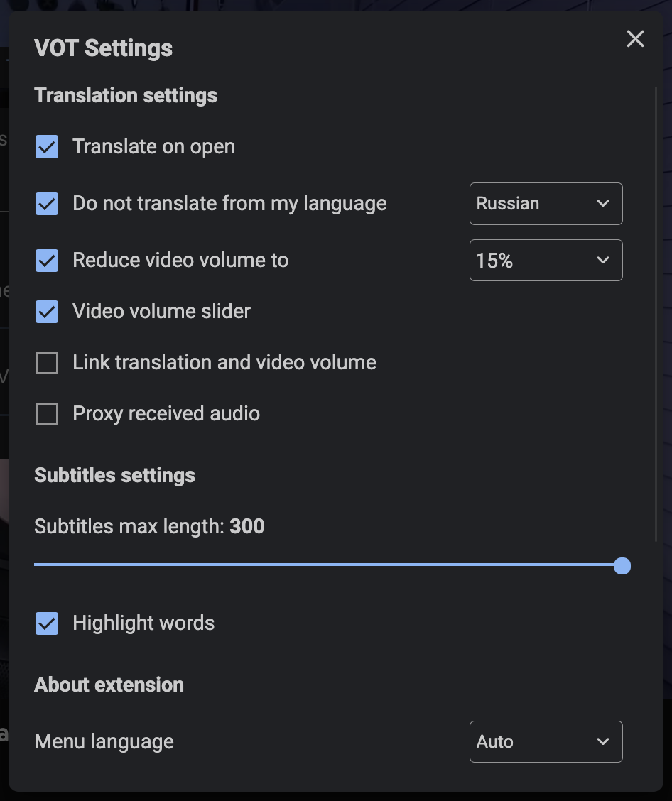
Task: Open the Menu language dropdown set to Auto
Action: pos(546,741)
